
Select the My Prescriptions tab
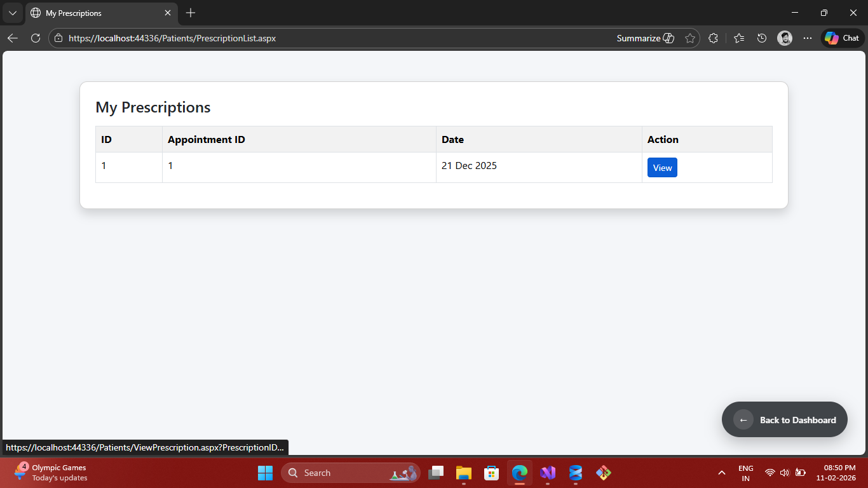95,13
